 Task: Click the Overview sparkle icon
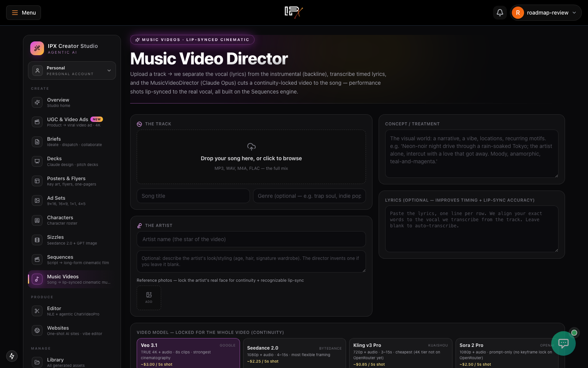pos(37,102)
